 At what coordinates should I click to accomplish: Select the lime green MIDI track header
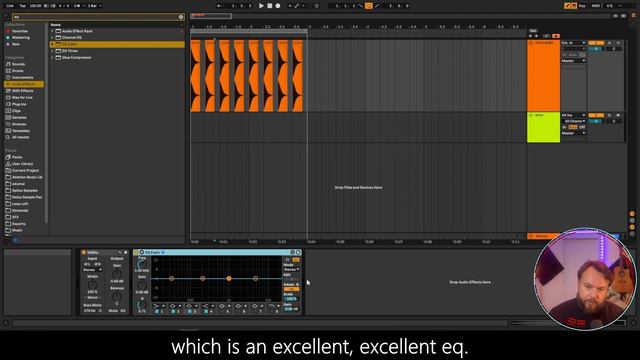[x=543, y=128]
